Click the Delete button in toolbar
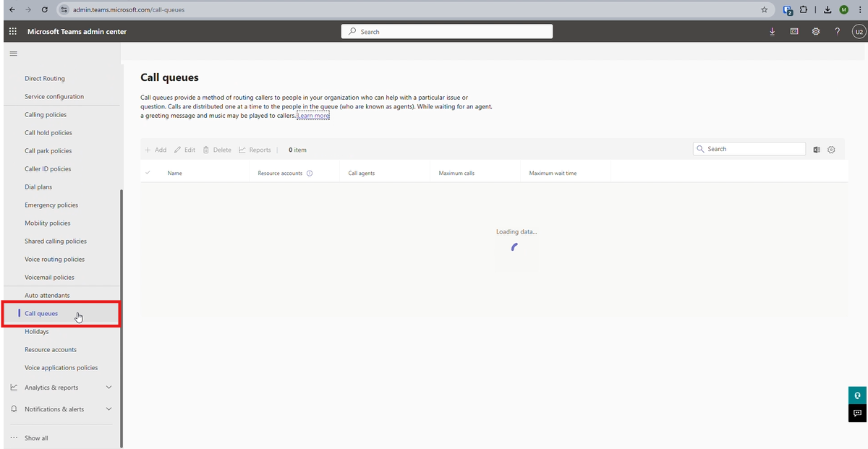Image resolution: width=868 pixels, height=449 pixels. pyautogui.click(x=217, y=150)
